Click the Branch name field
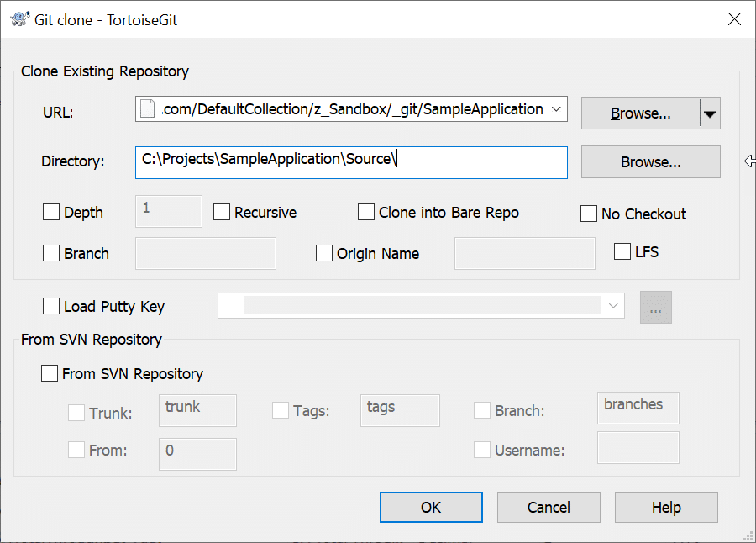756x543 pixels. coord(206,253)
